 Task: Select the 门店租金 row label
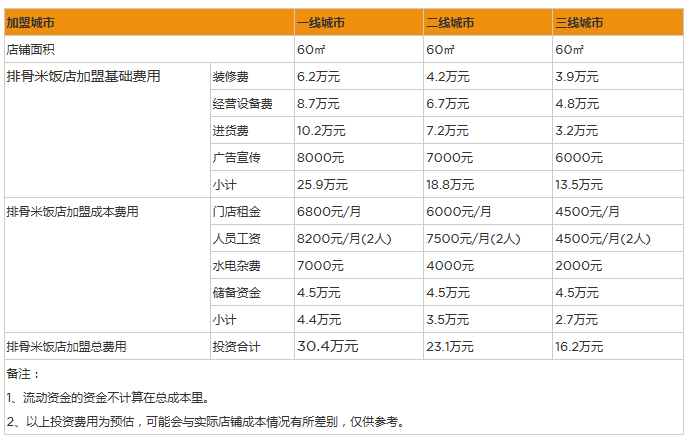coord(237,211)
